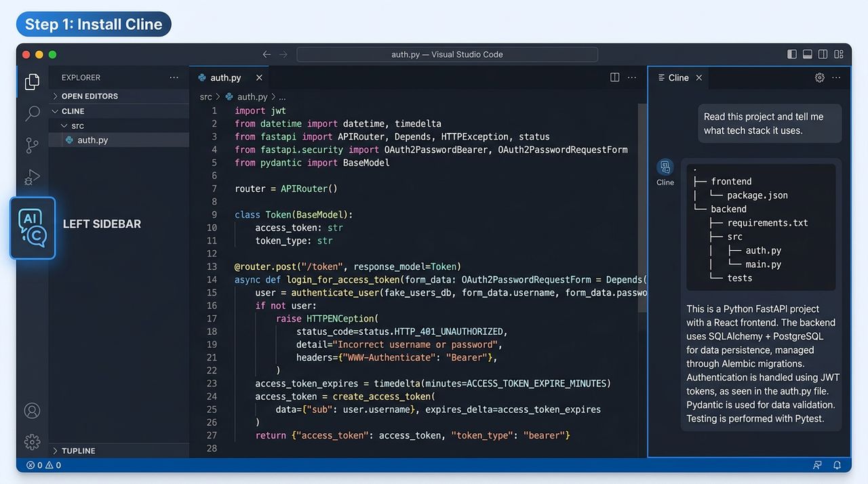Open the Cline AI chat icon
Image resolution: width=868 pixels, height=484 pixels.
click(x=33, y=228)
